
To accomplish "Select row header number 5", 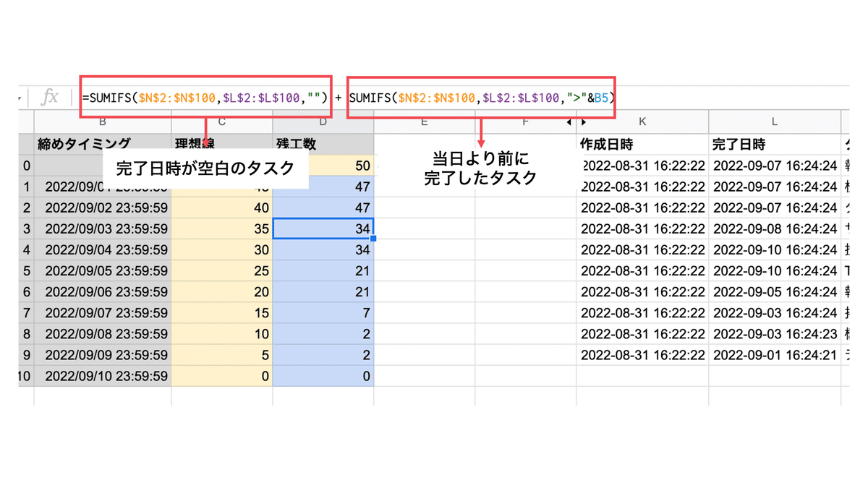I will 27,271.
